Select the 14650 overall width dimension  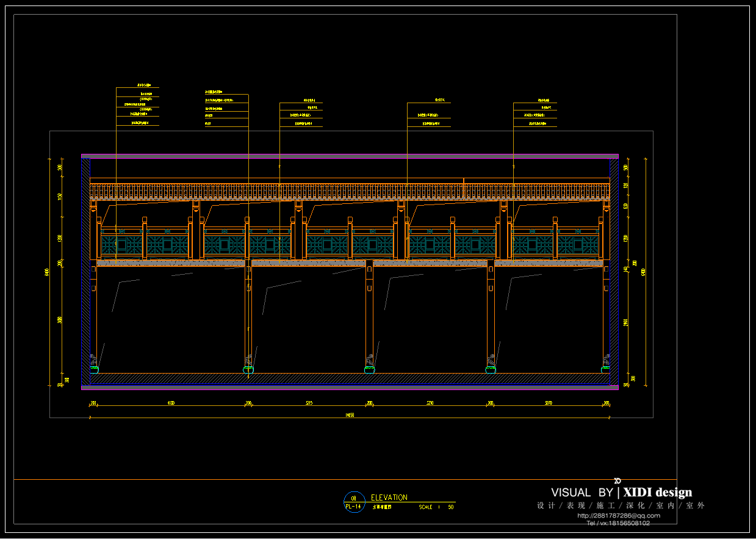tap(350, 415)
